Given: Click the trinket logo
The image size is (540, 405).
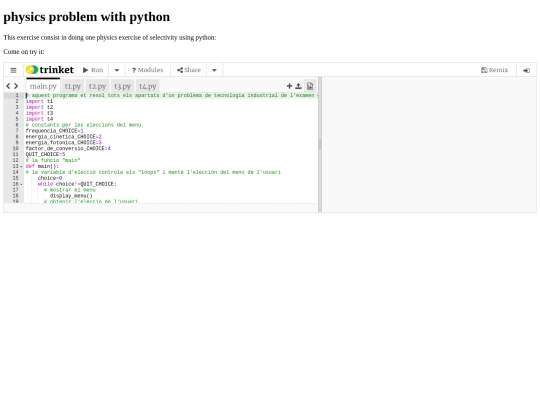Looking at the screenshot, I should 50,70.
